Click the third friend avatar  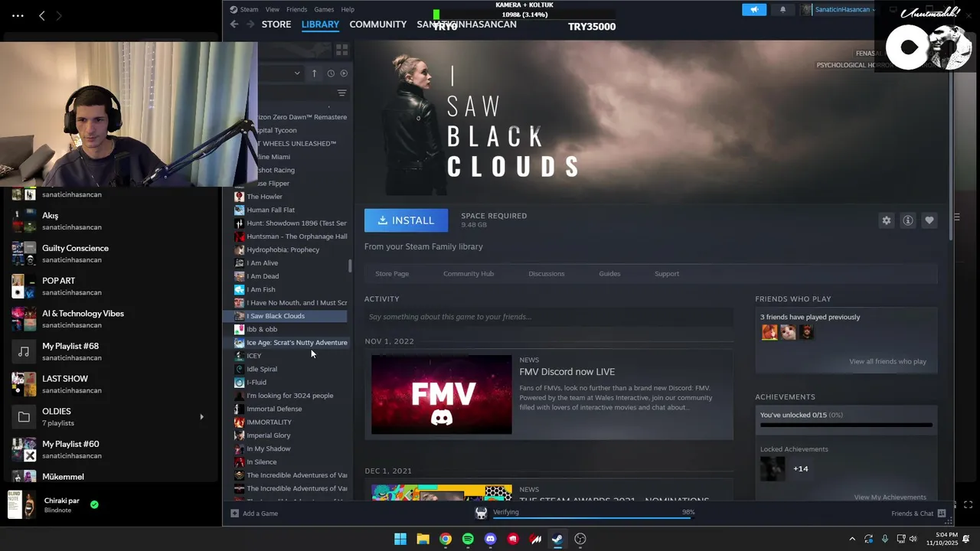coord(806,332)
